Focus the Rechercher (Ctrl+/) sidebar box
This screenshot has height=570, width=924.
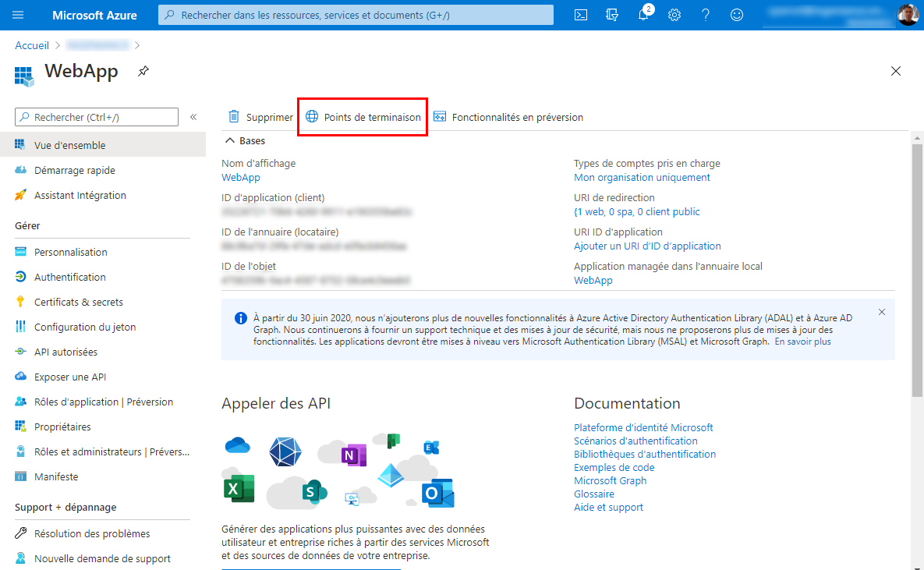[97, 117]
